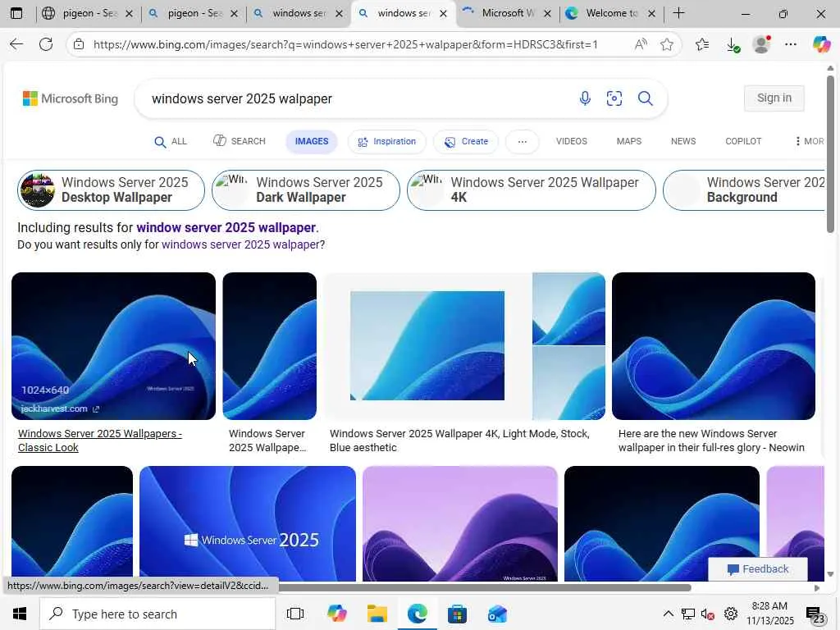Launch Copilot from the taskbar
Viewport: 840px width, 630px height.
coord(336,614)
